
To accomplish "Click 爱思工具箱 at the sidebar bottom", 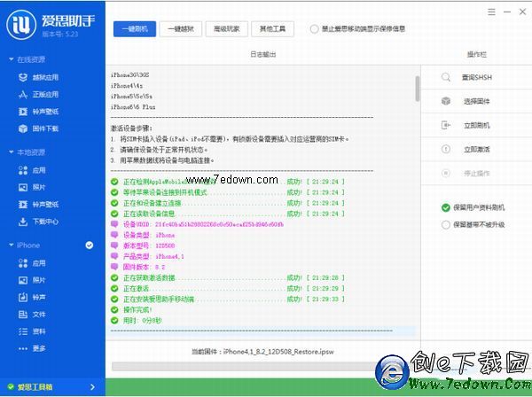I will point(35,387).
